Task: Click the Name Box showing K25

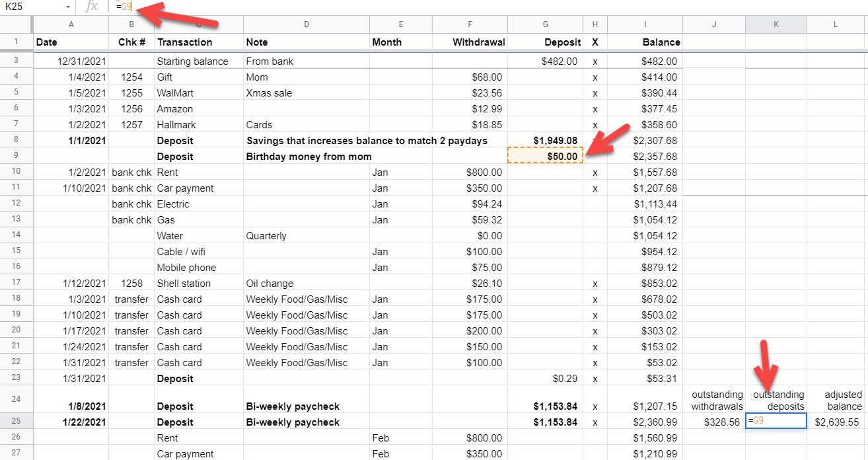Action: pyautogui.click(x=33, y=7)
